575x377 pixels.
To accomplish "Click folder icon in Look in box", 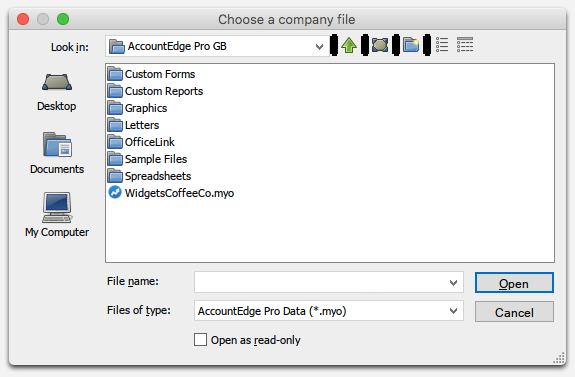I will click(117, 47).
